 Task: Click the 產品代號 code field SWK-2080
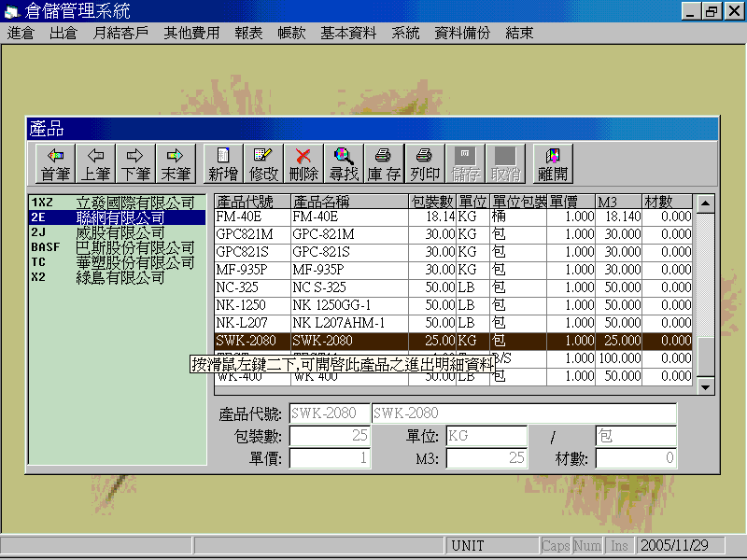[330, 413]
